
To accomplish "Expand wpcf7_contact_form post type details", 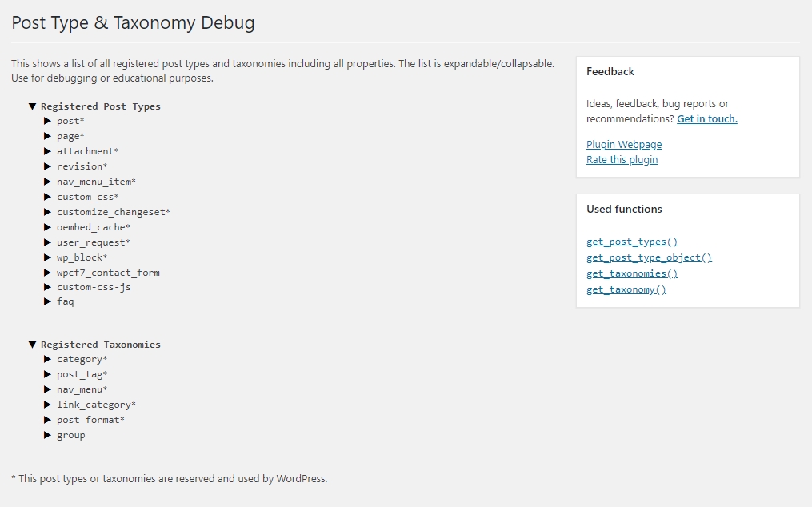I will (x=48, y=273).
